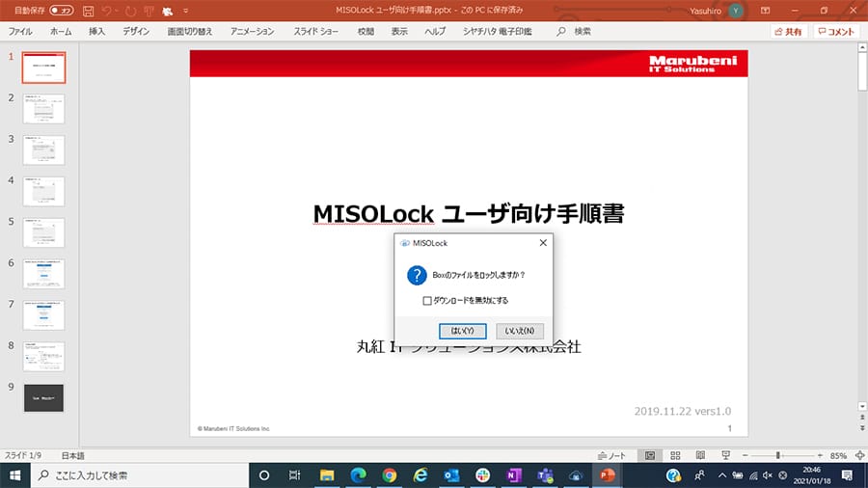Click the vertical scrollbar down arrow
This screenshot has width=868, height=488.
coord(862,407)
